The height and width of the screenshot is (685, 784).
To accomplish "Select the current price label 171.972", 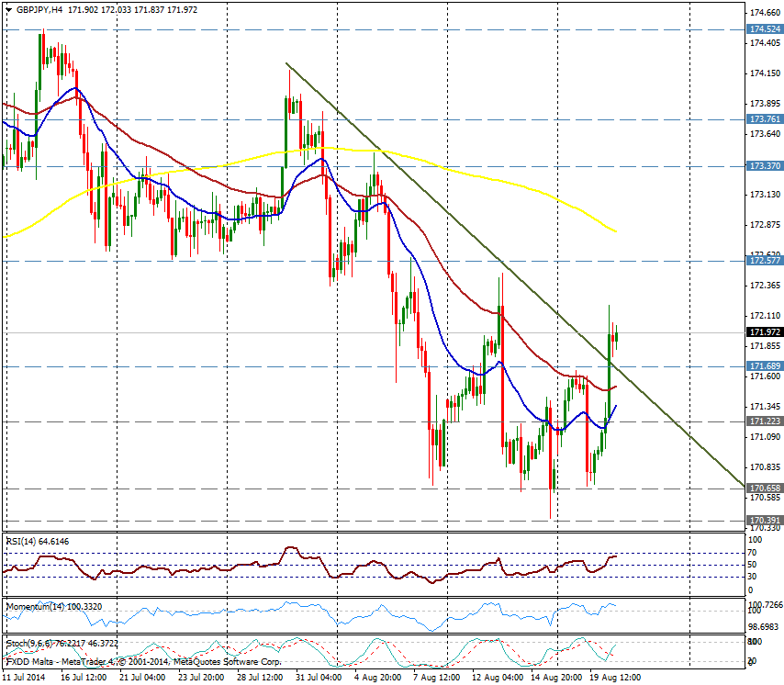I will pos(765,332).
